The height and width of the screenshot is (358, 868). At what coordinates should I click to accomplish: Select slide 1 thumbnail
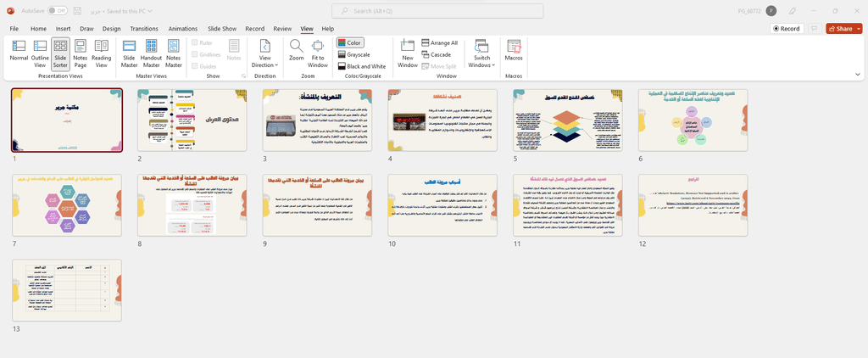point(67,120)
